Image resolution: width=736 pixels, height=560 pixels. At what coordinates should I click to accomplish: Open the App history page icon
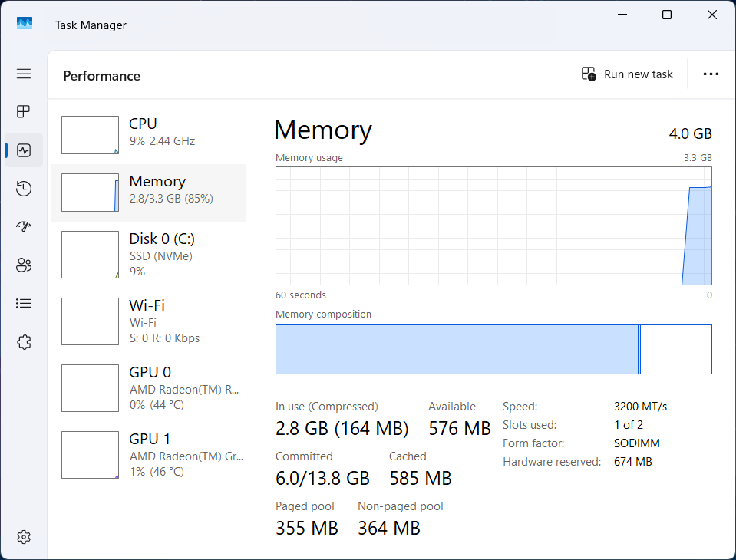[x=23, y=188]
